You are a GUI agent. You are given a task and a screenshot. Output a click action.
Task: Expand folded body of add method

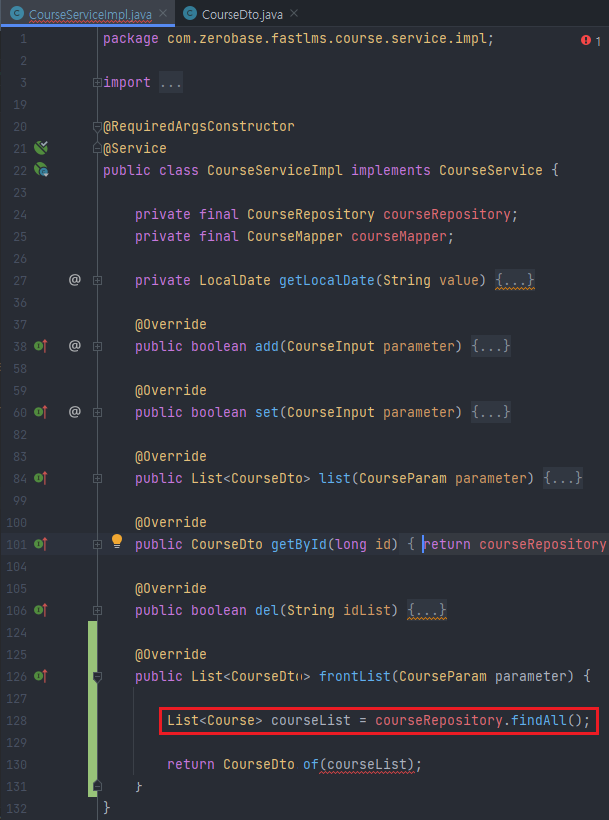pyautogui.click(x=491, y=347)
